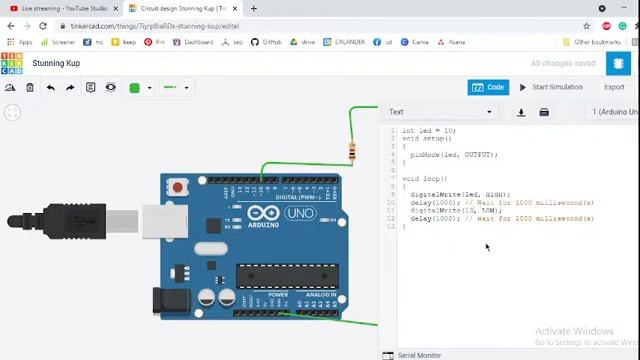Open the Serial Monitor panel

click(412, 356)
